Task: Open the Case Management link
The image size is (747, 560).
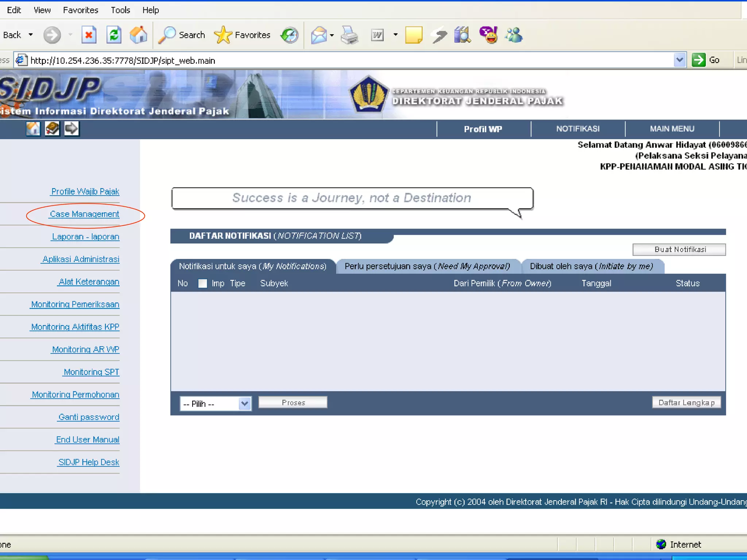Action: click(84, 214)
